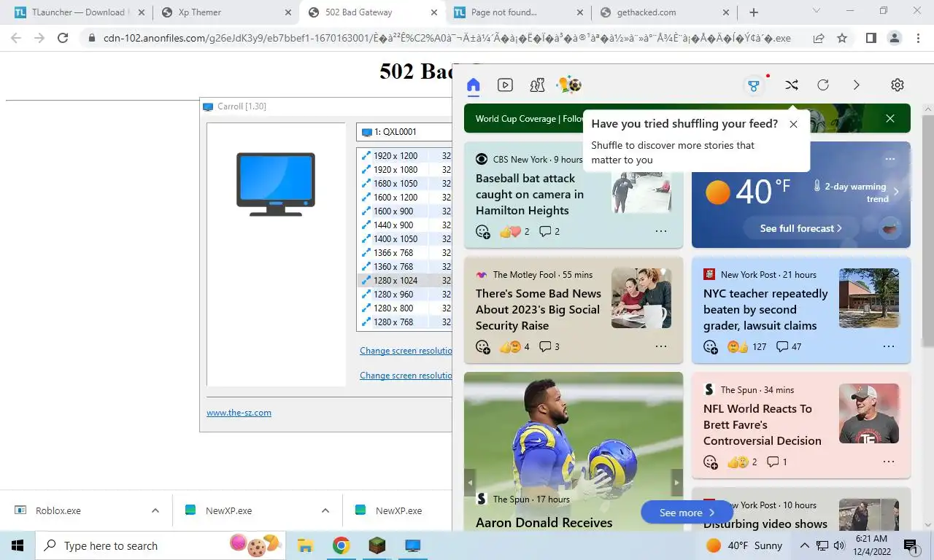Switch to Xp Themer tab
Screen dimensions: 934x560
(x=226, y=12)
